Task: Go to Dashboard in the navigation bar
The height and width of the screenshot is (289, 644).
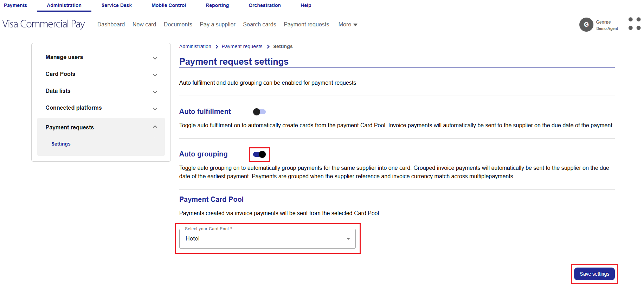Action: click(x=111, y=25)
